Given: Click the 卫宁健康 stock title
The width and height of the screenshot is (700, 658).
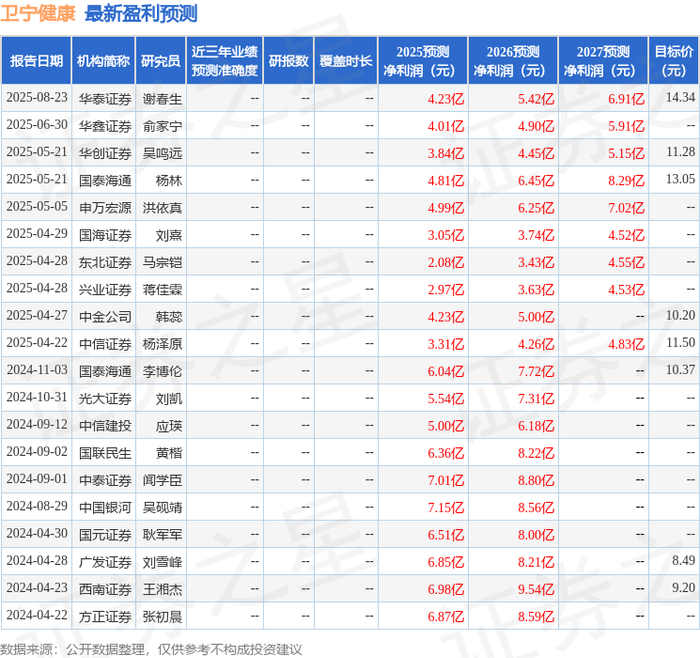Looking at the screenshot, I should (38, 13).
